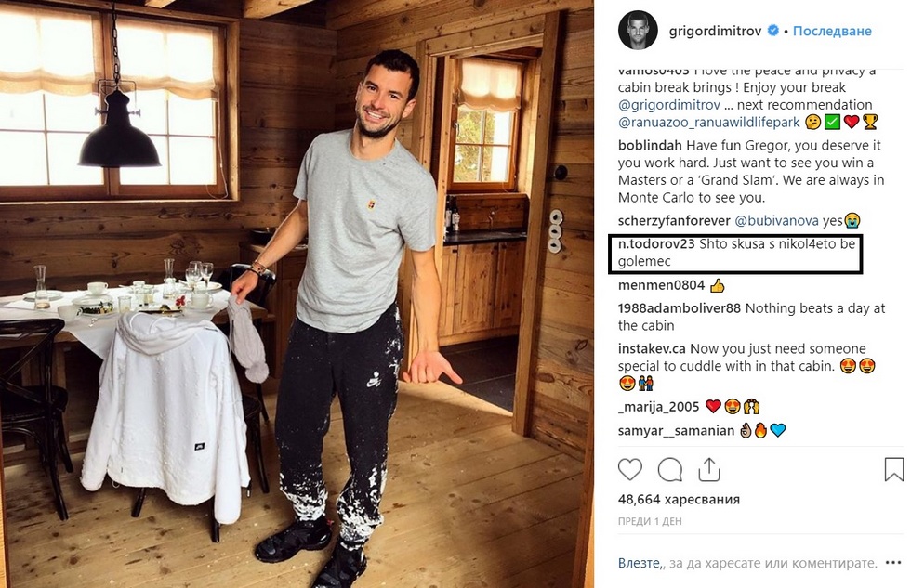
Task: Click the grigordimitrov profile avatar
Action: 638,30
